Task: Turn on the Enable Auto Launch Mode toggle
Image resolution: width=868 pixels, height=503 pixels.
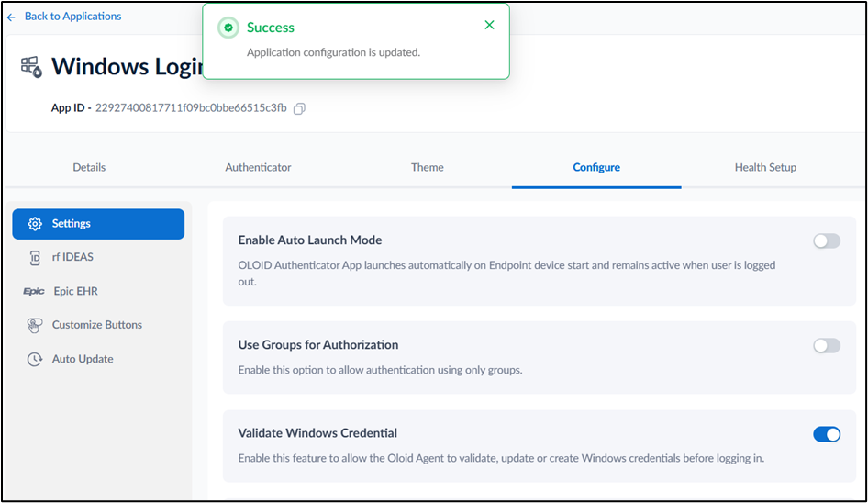Action: [827, 241]
